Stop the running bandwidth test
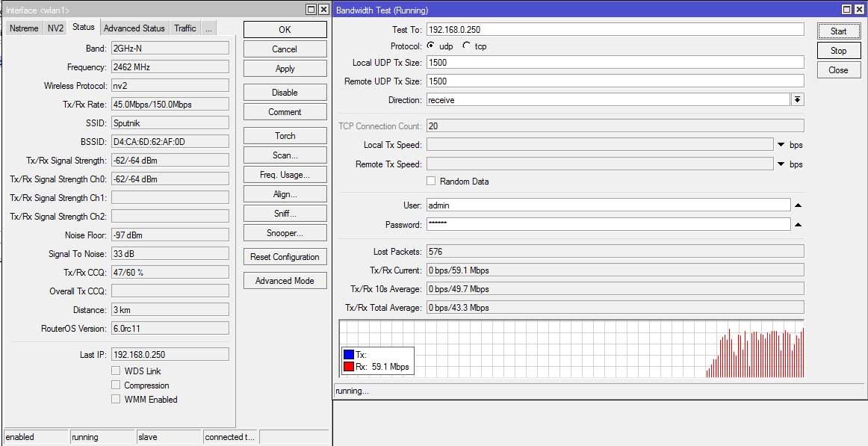 [839, 50]
